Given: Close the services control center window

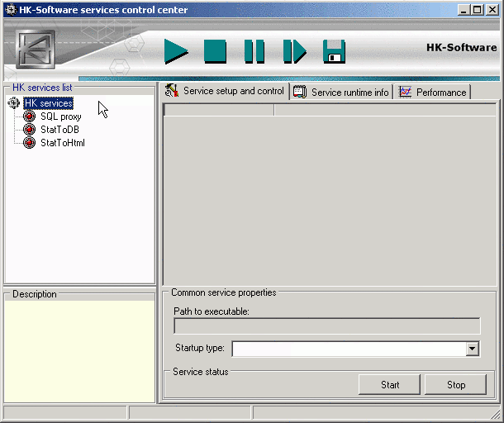Looking at the screenshot, I should tap(492, 10).
